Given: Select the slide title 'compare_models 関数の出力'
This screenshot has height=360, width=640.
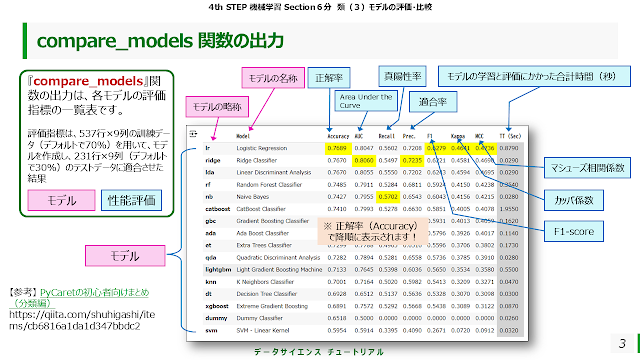Looking at the screenshot, I should (x=160, y=41).
